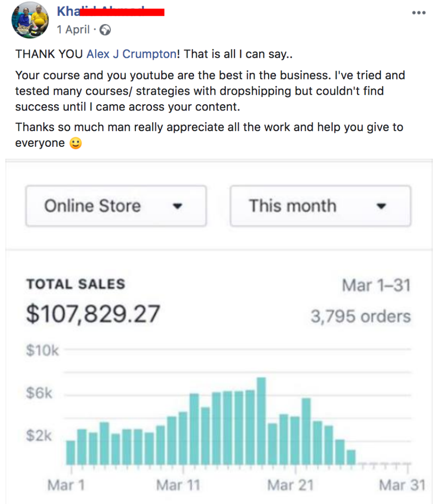Click the smiley emoji in the post
Screen dimensions: 438x504
[75, 143]
